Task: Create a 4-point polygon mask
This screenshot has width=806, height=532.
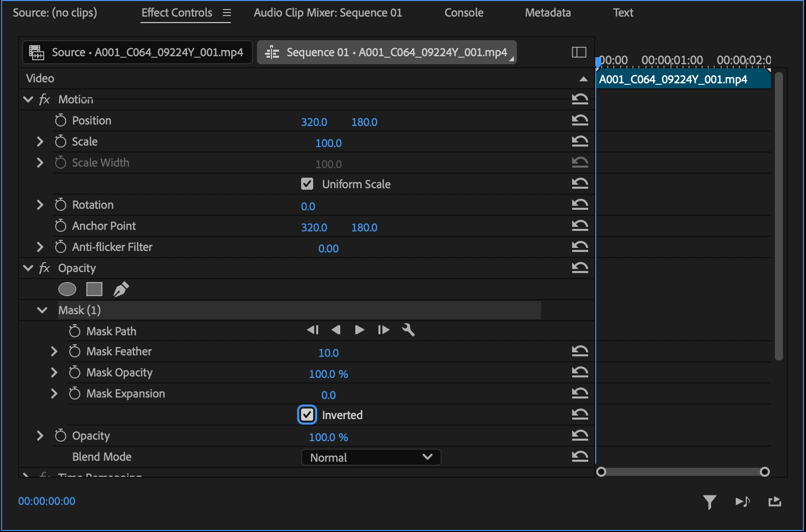Action: tap(94, 289)
